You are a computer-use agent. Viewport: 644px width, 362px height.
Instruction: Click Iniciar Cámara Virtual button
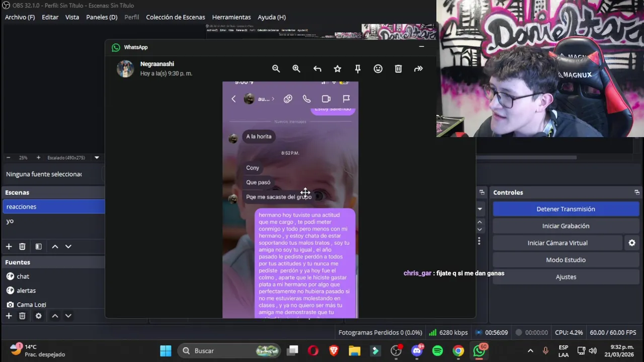tap(557, 243)
